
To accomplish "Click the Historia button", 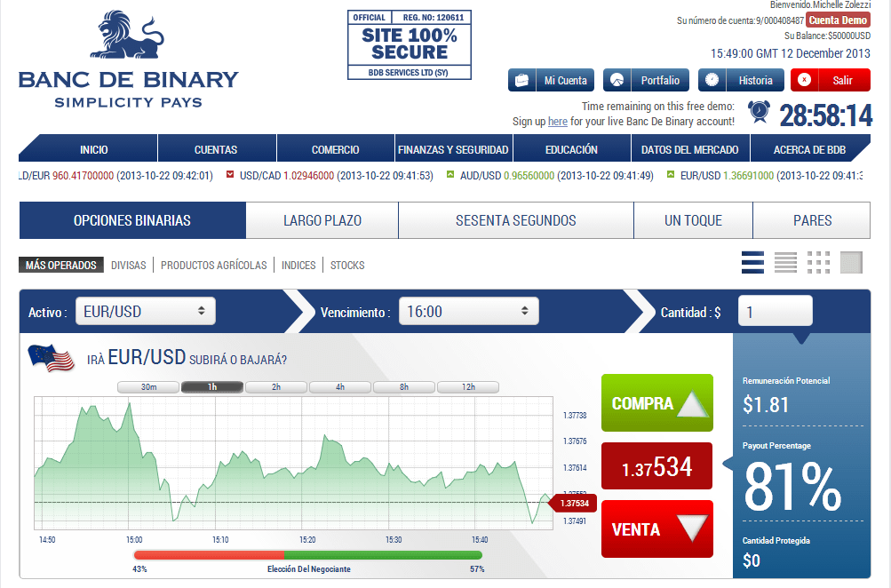I will [x=741, y=80].
